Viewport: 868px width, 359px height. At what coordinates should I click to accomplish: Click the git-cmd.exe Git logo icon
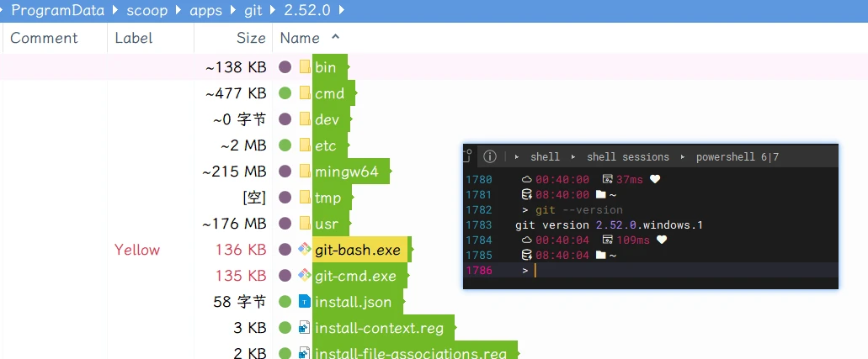click(x=305, y=276)
